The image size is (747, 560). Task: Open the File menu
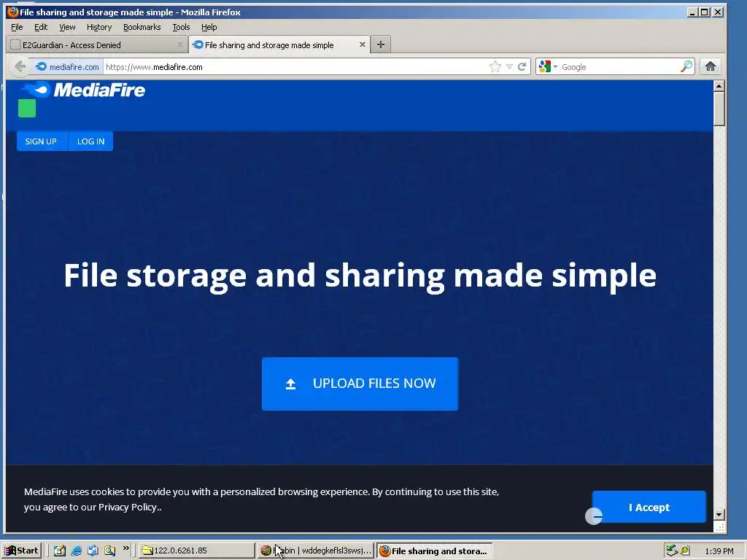tap(17, 27)
